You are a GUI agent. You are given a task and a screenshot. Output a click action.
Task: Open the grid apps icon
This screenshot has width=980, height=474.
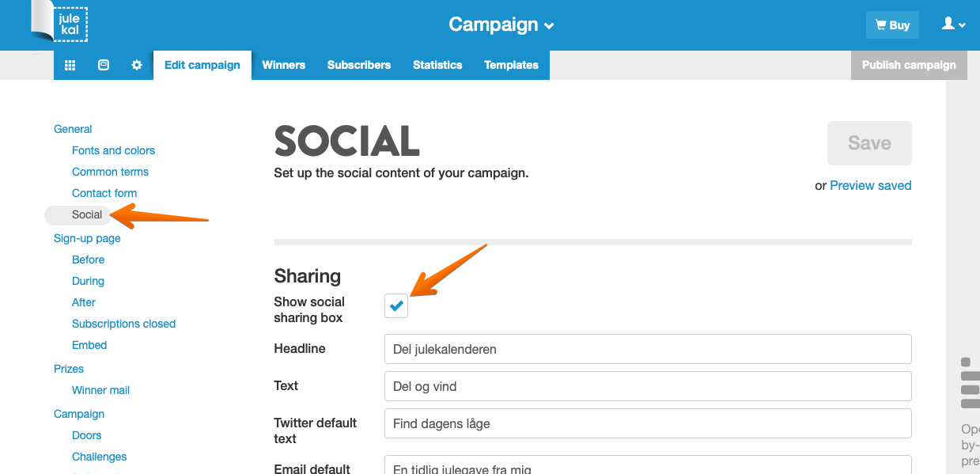pos(70,65)
